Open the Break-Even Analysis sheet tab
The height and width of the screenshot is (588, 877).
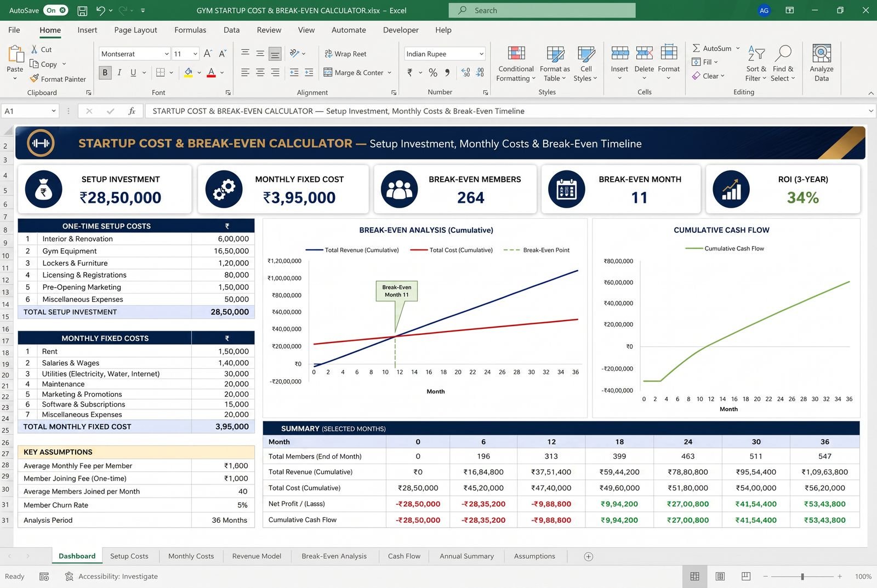334,556
